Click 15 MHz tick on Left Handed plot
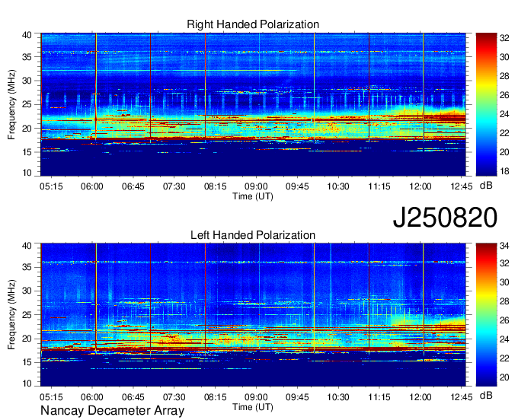518x420 pixels. click(x=27, y=362)
